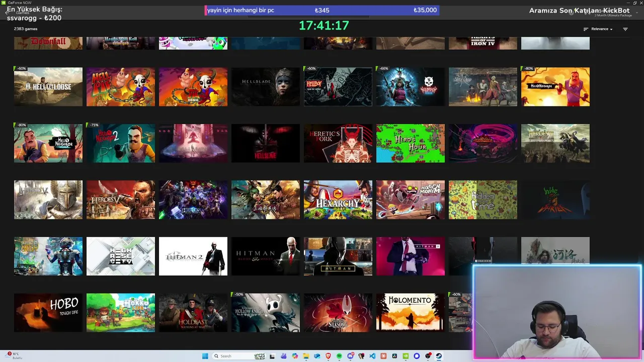This screenshot has width=644, height=362.
Task: Select the Hidden Through Time tile
Action: click(x=483, y=200)
